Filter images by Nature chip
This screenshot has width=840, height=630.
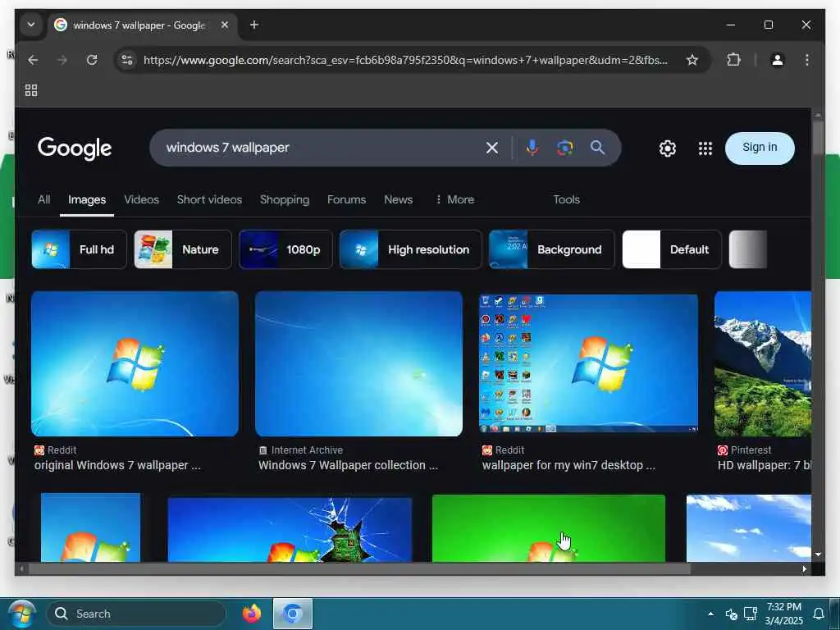(183, 249)
